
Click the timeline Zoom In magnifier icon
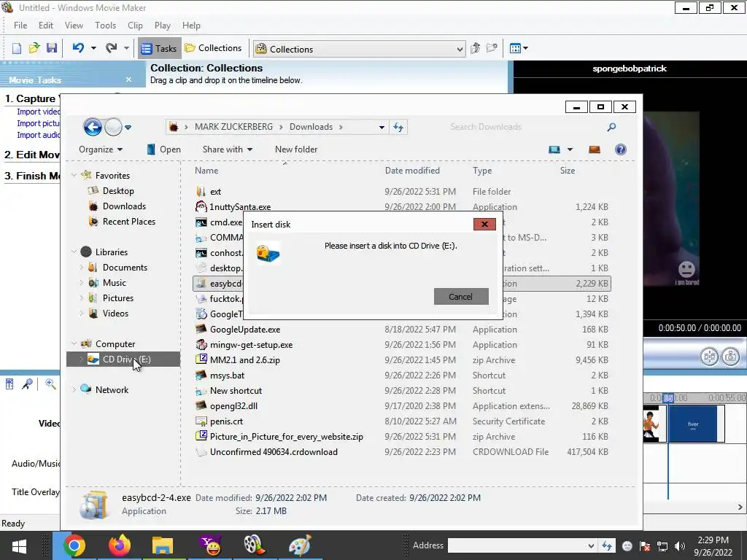point(50,384)
